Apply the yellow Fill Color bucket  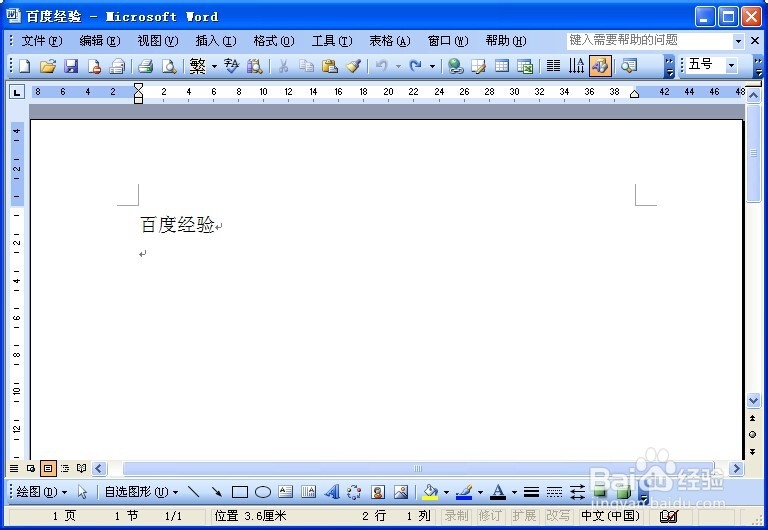point(430,491)
